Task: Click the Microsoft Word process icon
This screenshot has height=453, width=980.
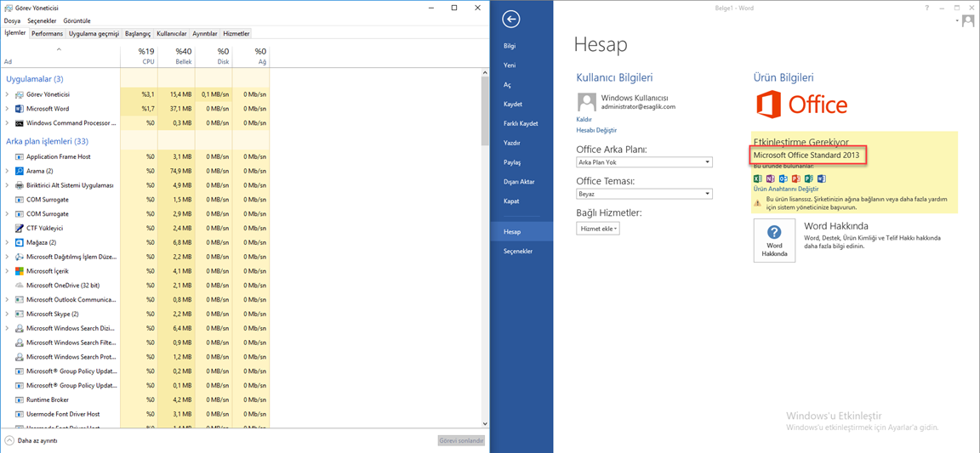Action: click(20, 109)
